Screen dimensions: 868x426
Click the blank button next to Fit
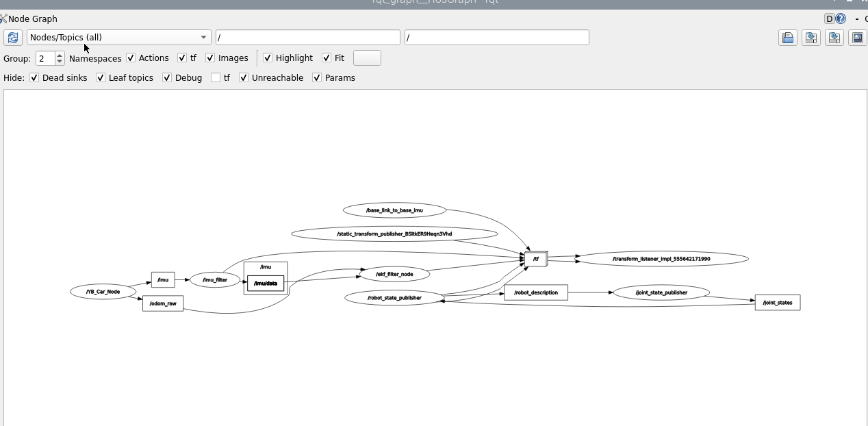[367, 58]
